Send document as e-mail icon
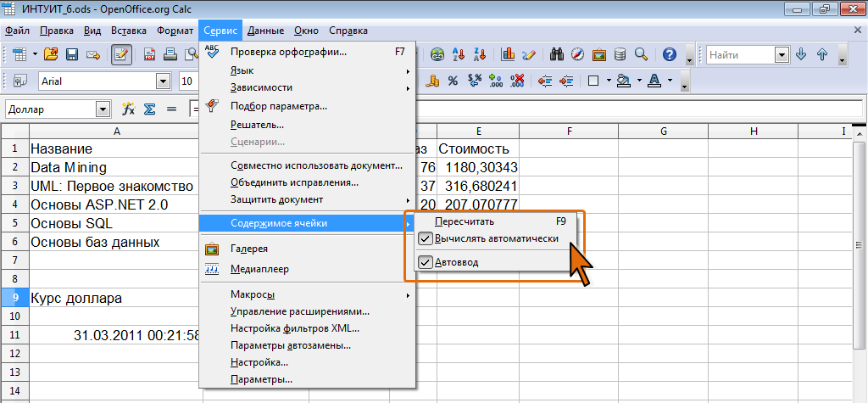The height and width of the screenshot is (403, 868). (93, 54)
